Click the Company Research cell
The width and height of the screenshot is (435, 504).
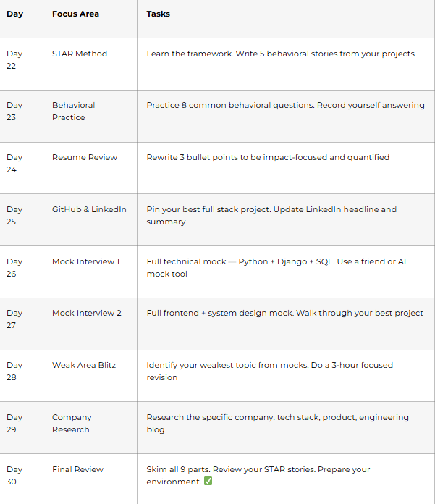[72, 424]
